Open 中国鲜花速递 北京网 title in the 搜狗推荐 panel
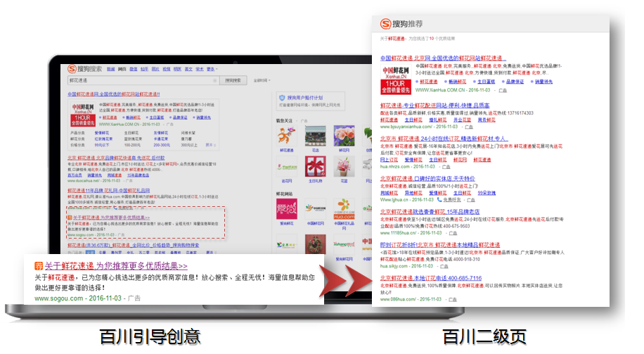The image size is (644, 354). [443, 58]
